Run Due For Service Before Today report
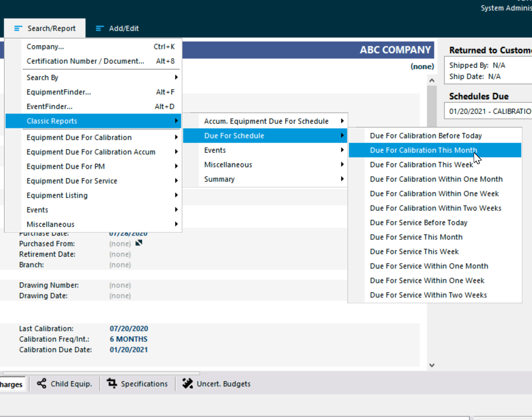 [435, 223]
